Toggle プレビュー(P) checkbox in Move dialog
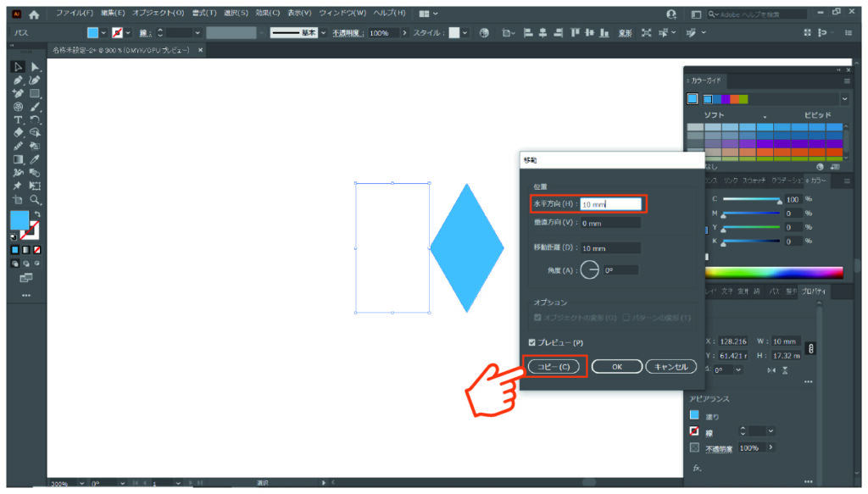Viewport: 868px width, 494px height. click(x=532, y=342)
